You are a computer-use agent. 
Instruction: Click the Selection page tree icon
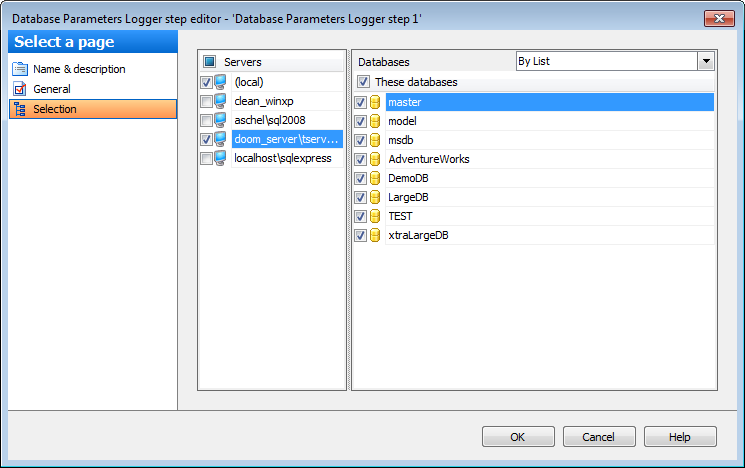pos(20,109)
